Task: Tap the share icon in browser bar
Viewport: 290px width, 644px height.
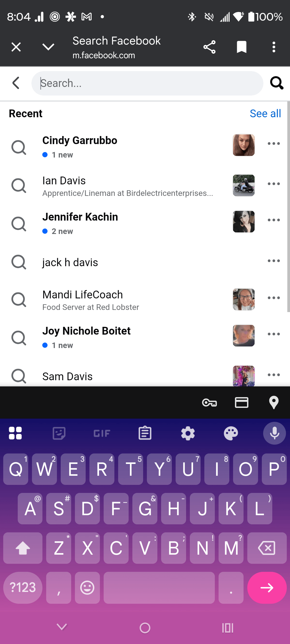Action: (209, 47)
